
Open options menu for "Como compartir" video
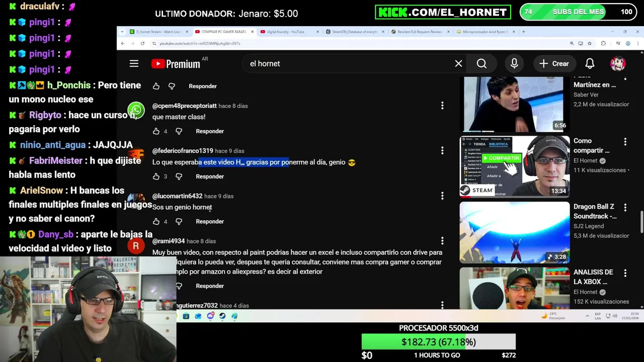point(625,142)
